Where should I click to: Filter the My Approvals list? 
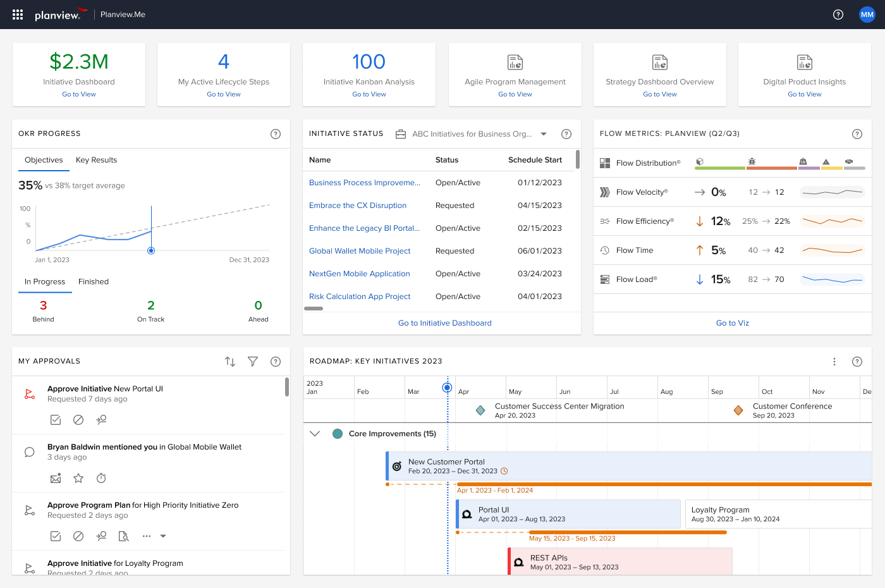pos(253,362)
